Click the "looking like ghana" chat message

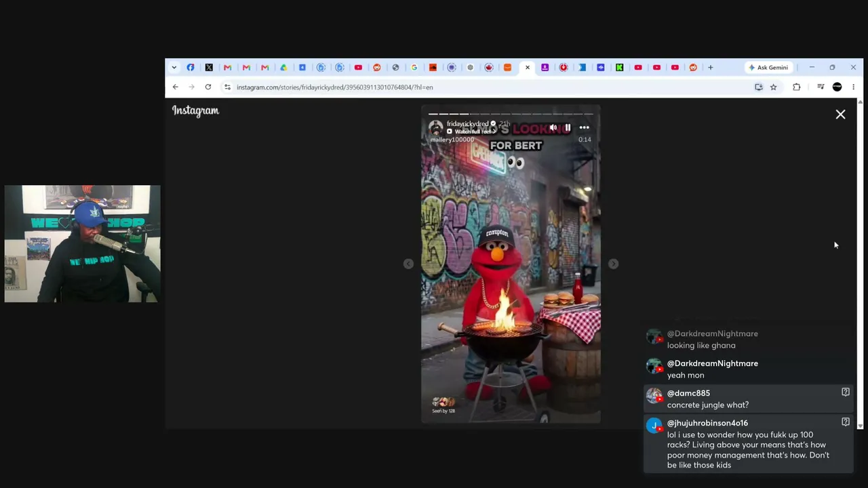coord(701,346)
